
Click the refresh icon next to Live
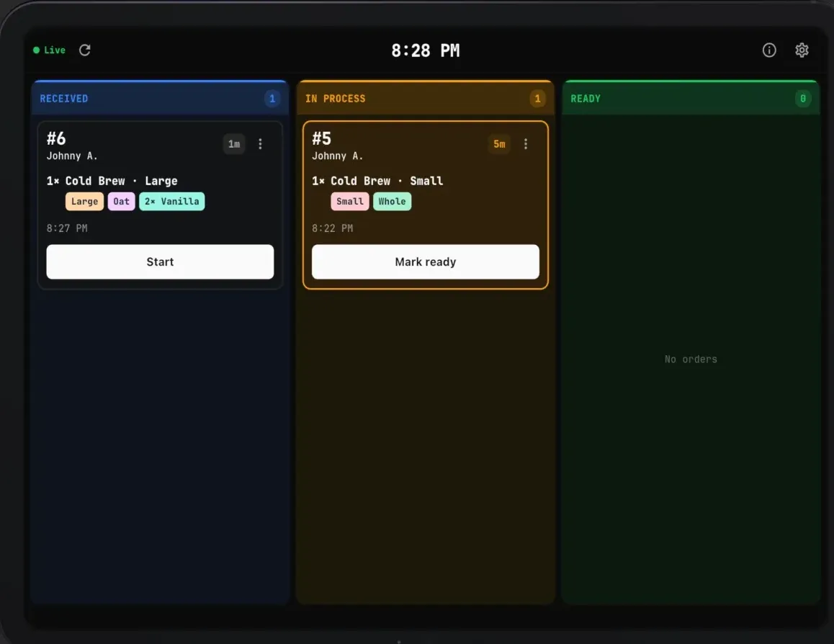(x=84, y=50)
